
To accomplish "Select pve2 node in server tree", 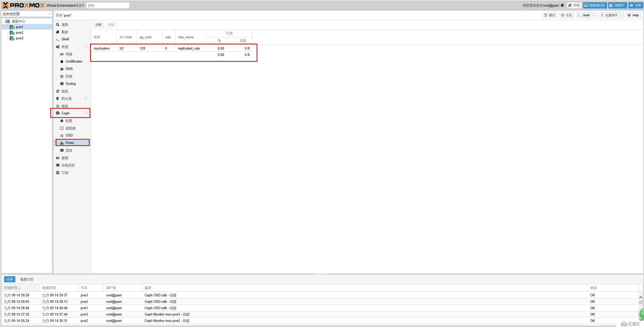I will [20, 32].
